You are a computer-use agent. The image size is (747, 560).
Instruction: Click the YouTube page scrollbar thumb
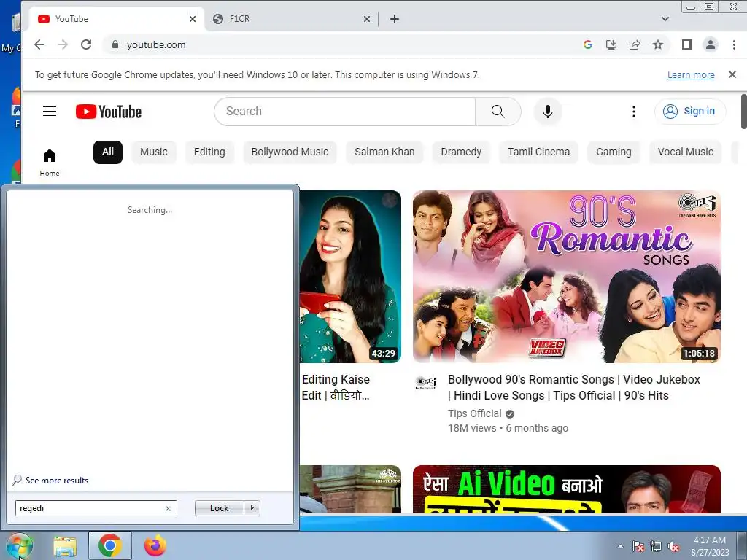[x=743, y=112]
